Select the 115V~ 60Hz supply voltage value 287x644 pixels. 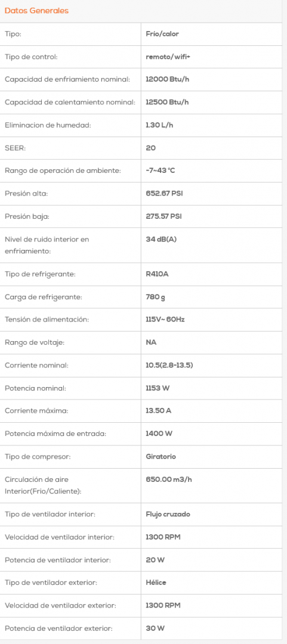pyautogui.click(x=165, y=320)
